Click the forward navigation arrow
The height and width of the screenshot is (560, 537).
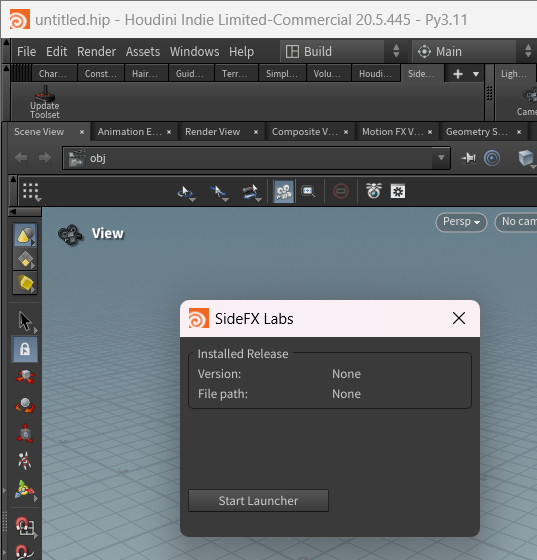point(45,158)
